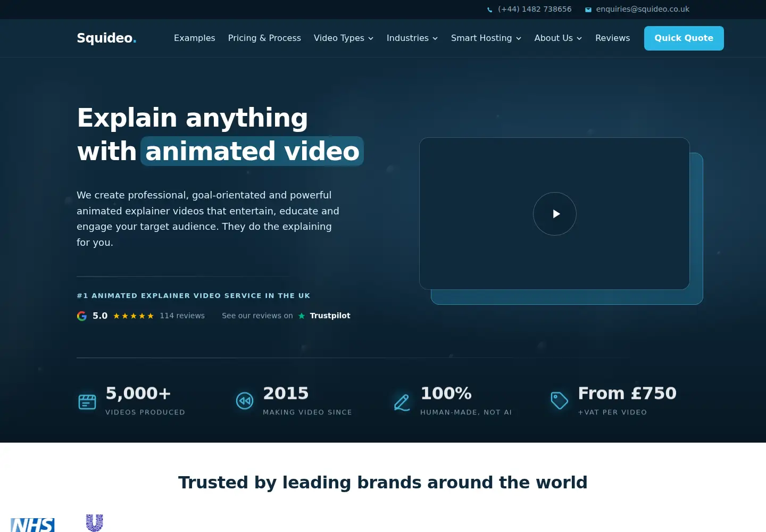Open Pricing & Process in navigation
This screenshot has height=532, width=766.
click(x=264, y=38)
